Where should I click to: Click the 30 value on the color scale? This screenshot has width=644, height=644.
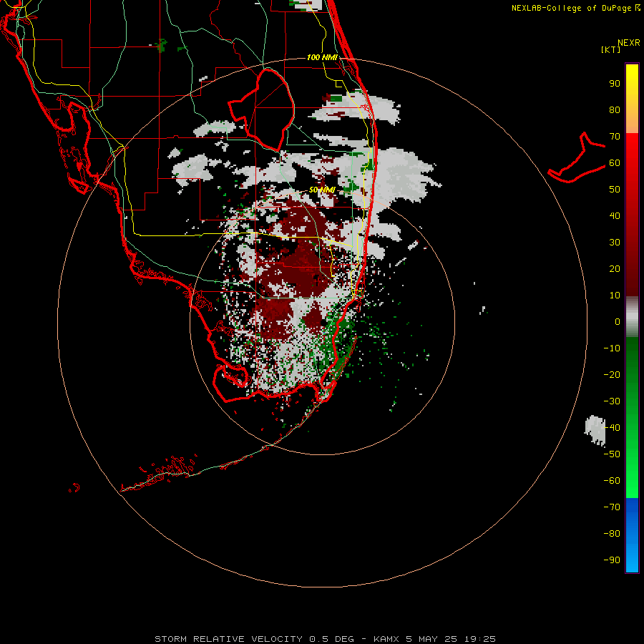615,243
